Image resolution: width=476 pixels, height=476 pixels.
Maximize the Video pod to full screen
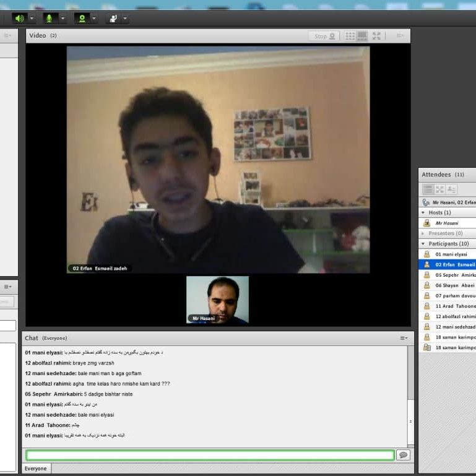[376, 36]
